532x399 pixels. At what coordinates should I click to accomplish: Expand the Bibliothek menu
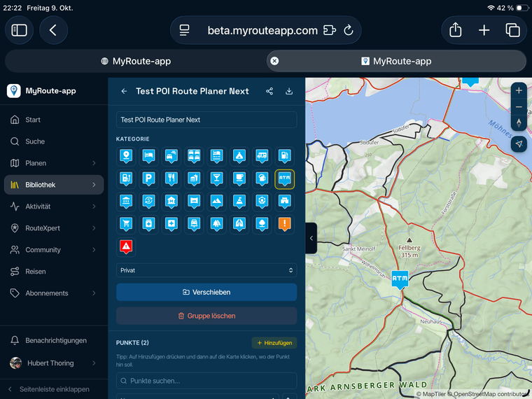click(54, 185)
